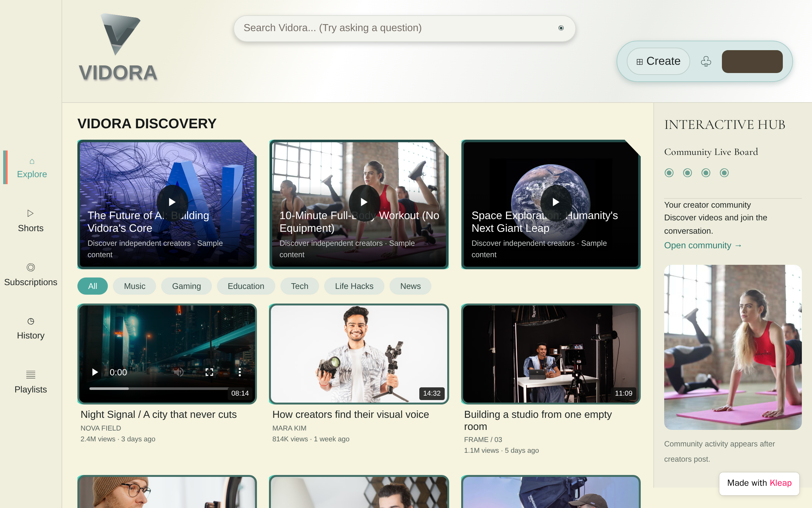Open How creators find their visual voice thumbnail
The image size is (812, 508).
(359, 354)
